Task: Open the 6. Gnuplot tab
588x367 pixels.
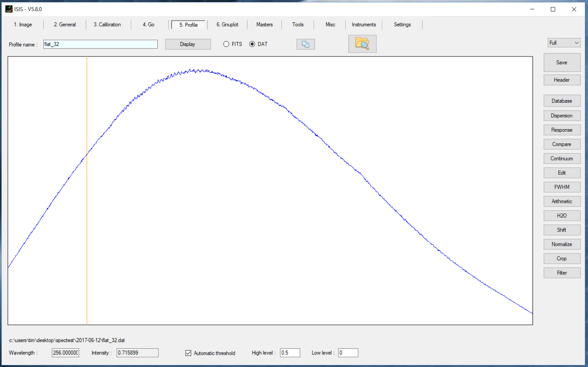Action: pyautogui.click(x=227, y=25)
